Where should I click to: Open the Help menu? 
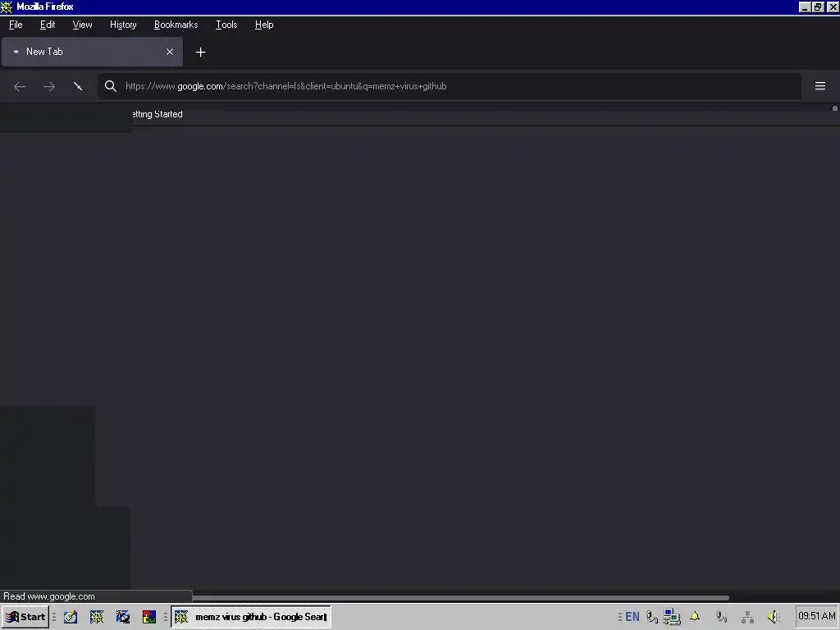264,25
